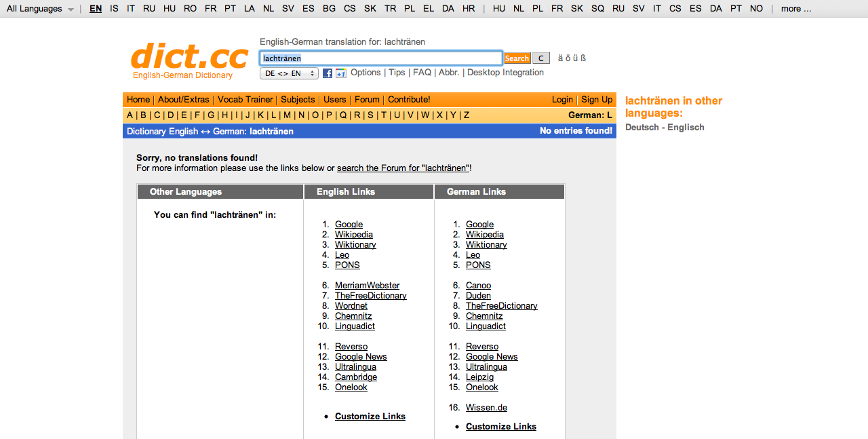Browse alphabet letter Q
Screen dimensions: 868x439
(343, 115)
